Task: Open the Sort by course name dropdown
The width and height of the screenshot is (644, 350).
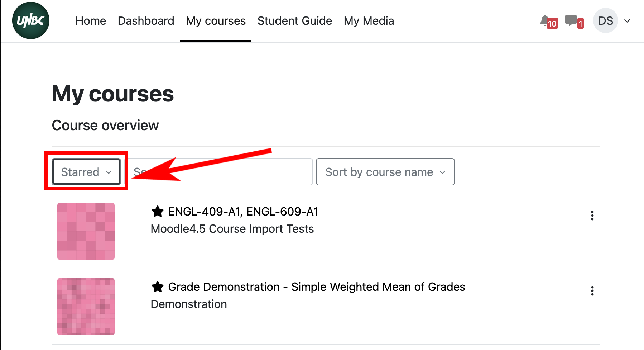Action: (x=385, y=172)
